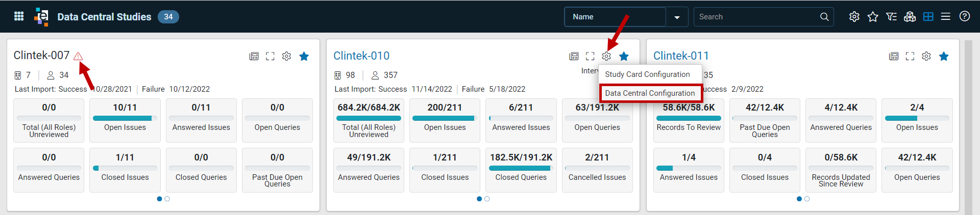Switch to card grid view icon

click(928, 17)
